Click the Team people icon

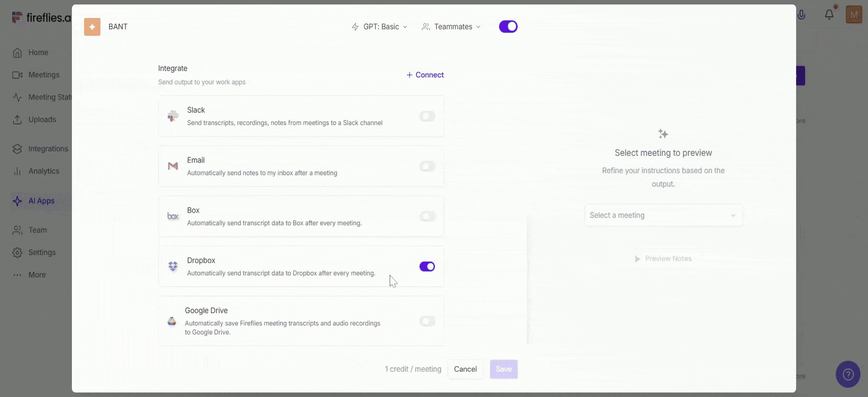tap(17, 230)
